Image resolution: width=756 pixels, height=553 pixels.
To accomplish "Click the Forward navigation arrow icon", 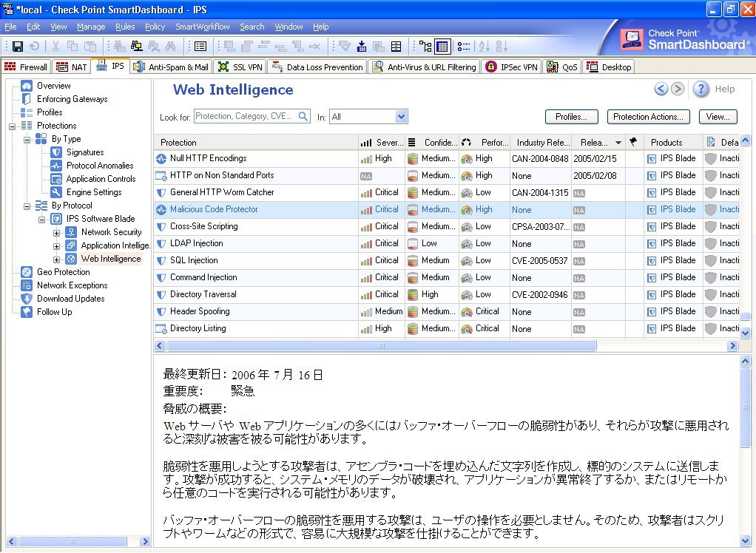I will 678,89.
